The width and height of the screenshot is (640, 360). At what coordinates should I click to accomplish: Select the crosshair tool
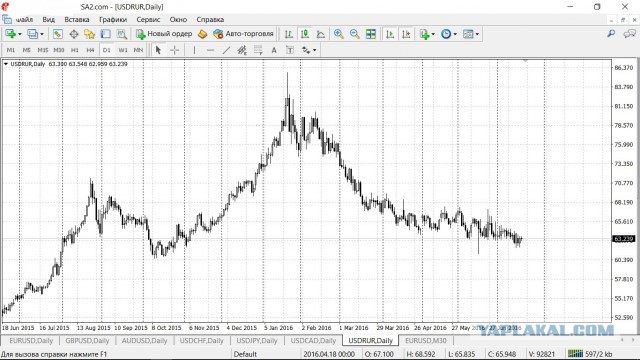(x=174, y=50)
